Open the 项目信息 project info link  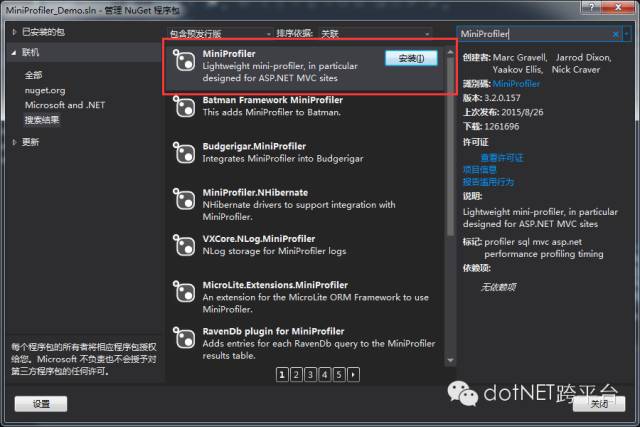tap(480, 169)
